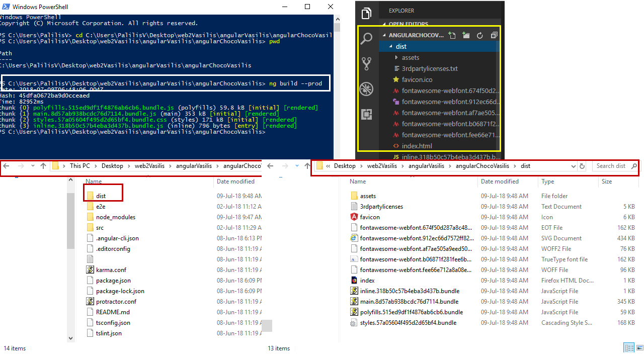The image size is (644, 362).
Task: Click the back arrow in the dist File Explorer
Action: pos(271,166)
